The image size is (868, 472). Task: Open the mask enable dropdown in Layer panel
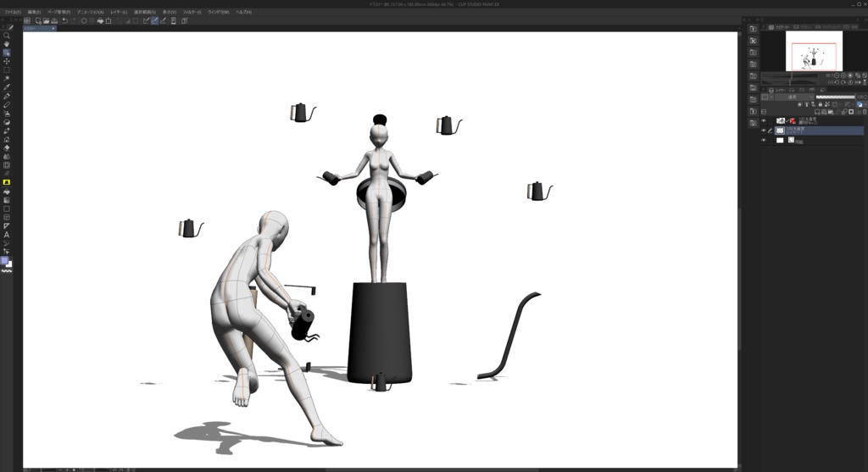tap(840, 104)
